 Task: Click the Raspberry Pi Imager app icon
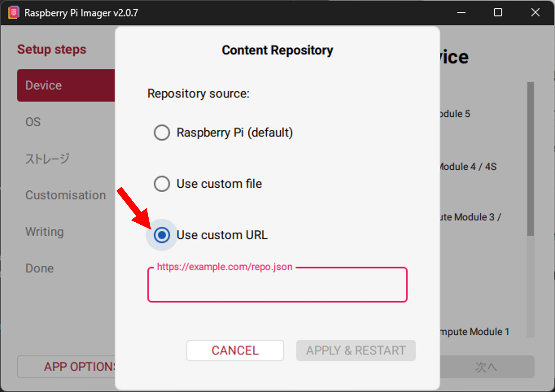point(13,12)
